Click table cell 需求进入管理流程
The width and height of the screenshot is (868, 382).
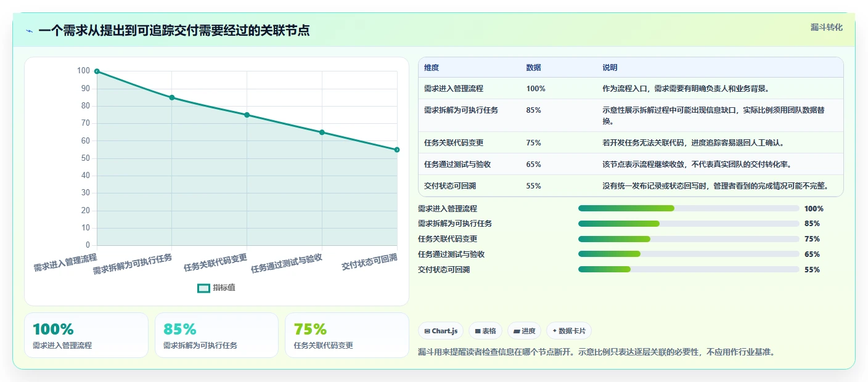pos(454,89)
